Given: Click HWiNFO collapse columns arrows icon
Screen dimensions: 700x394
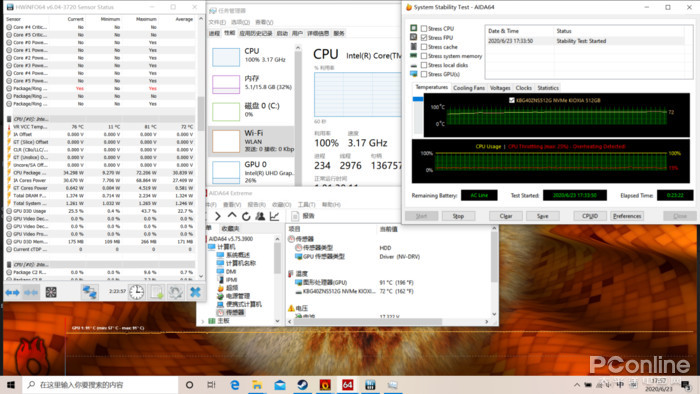Looking at the screenshot, I should (x=31, y=293).
